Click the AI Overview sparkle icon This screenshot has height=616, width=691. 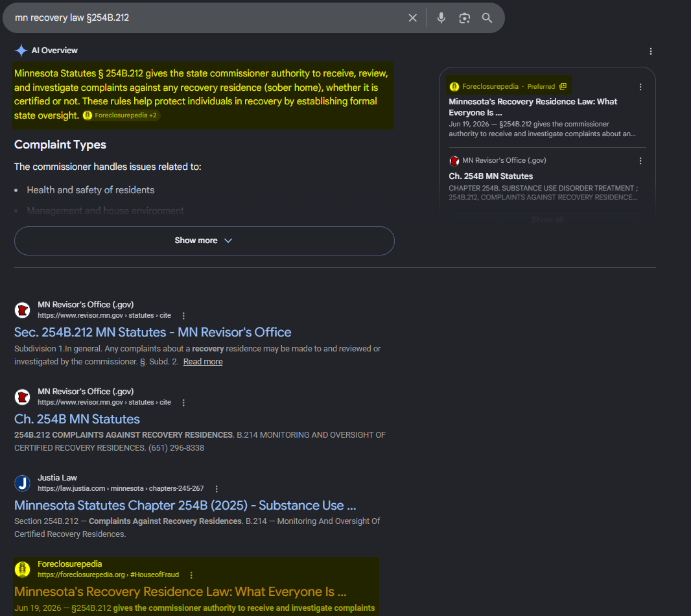coord(21,51)
